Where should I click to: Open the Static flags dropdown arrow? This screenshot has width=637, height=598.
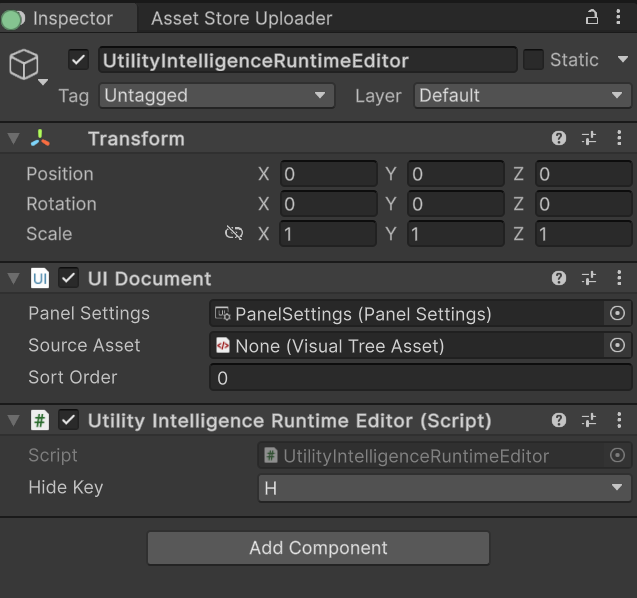coord(622,59)
